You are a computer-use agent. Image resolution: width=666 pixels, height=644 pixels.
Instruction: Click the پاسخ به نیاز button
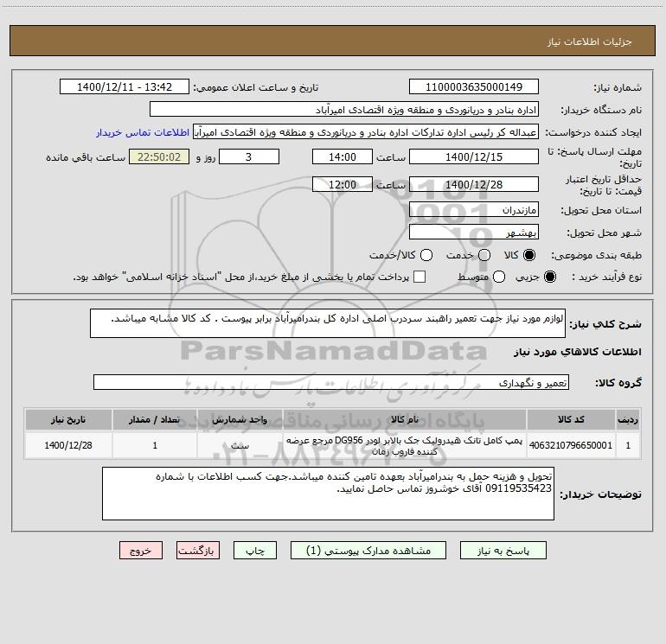(x=503, y=550)
